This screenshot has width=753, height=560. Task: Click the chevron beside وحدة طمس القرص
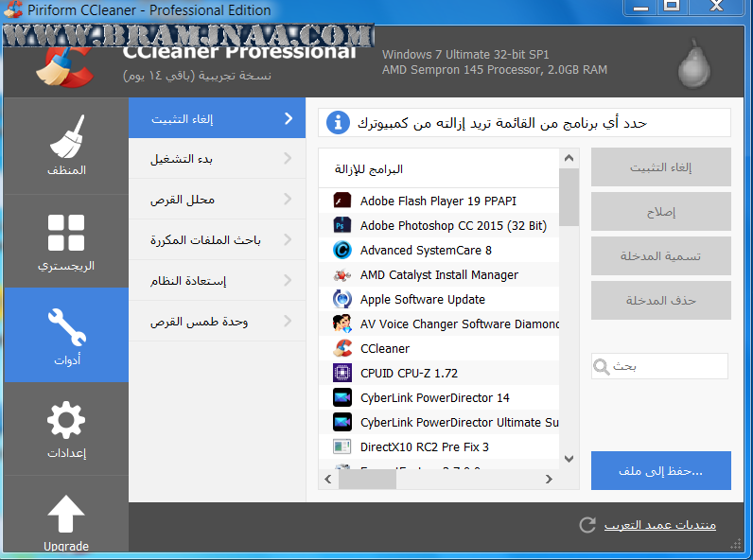click(288, 321)
